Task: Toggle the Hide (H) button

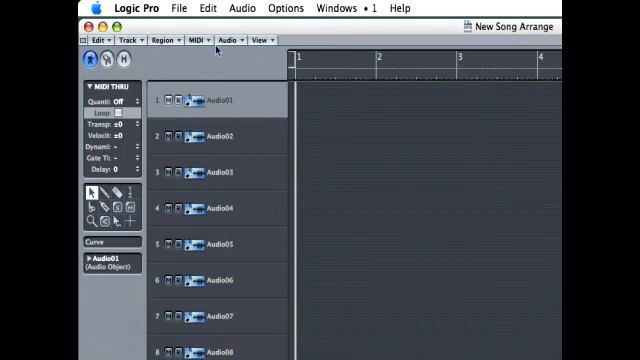Action: 124,59
